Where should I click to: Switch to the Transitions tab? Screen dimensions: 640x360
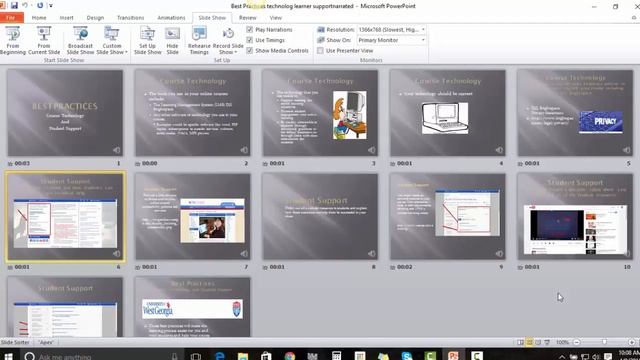pyautogui.click(x=130, y=18)
